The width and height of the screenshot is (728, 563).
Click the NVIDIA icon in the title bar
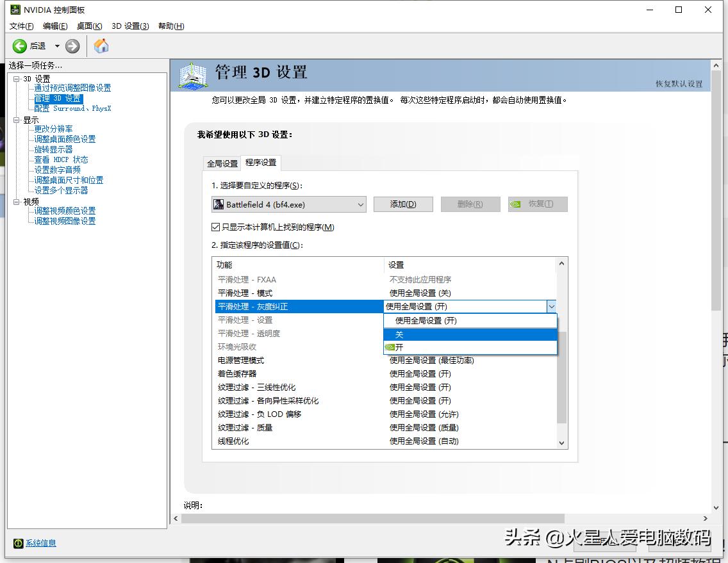(x=14, y=10)
